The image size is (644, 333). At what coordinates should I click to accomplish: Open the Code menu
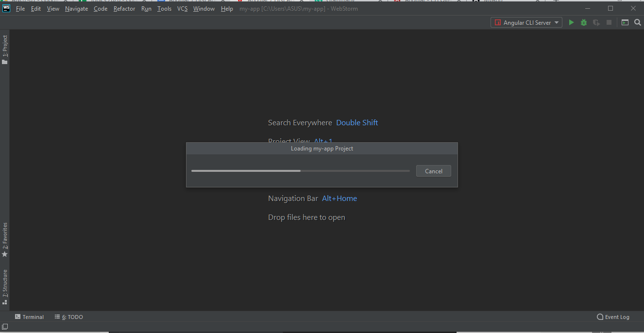coord(101,9)
